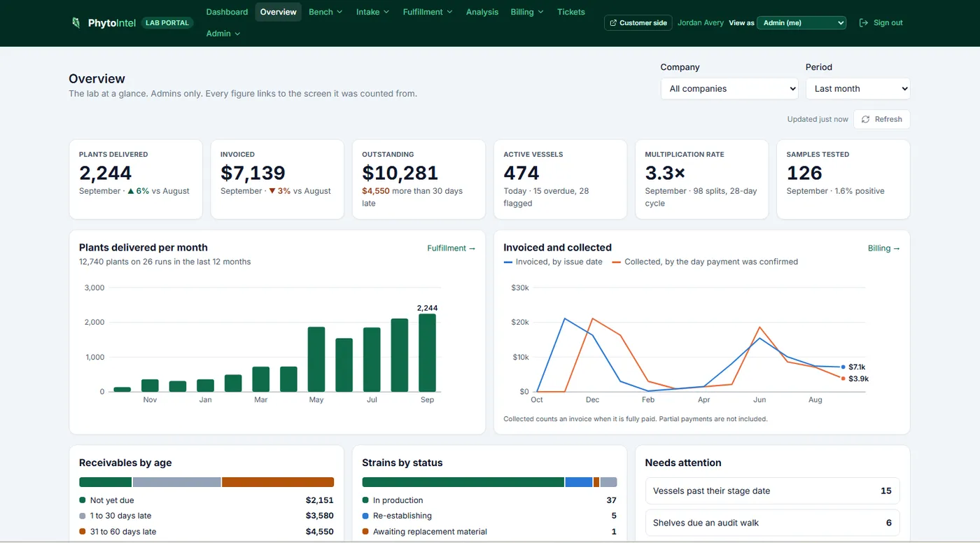Open Shelves due an audit walk row

(x=772, y=523)
